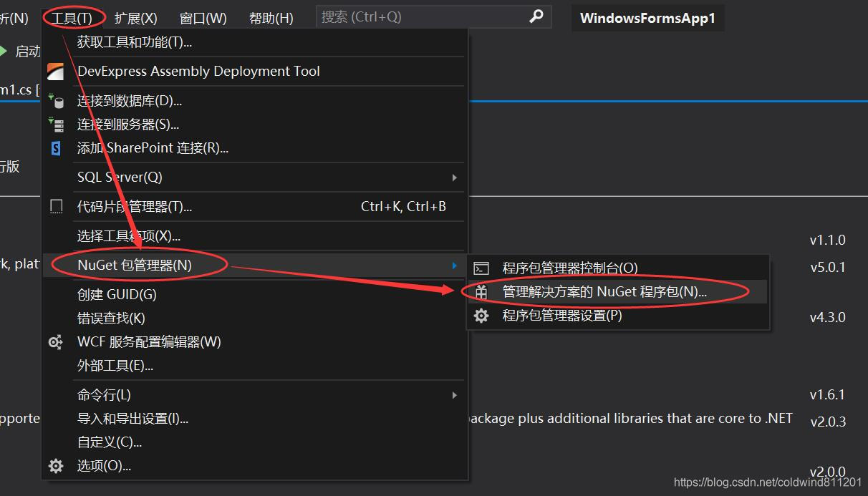Viewport: 868px width, 496px height.
Task: Click the green 启动 start arrow
Action: pos(4,51)
